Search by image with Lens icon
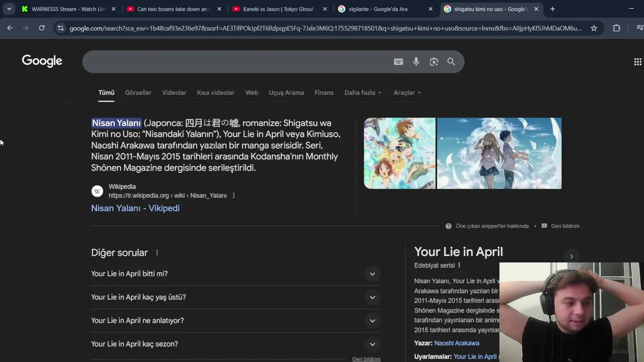 point(434,62)
